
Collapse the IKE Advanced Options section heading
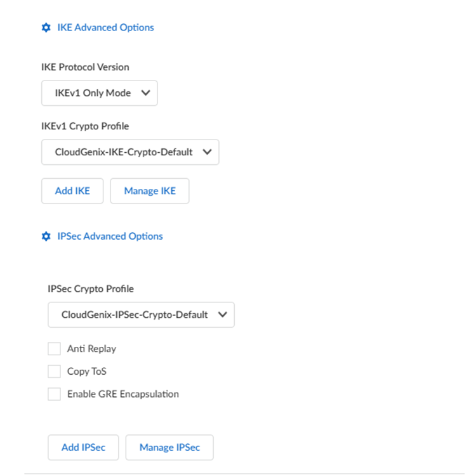(x=105, y=28)
